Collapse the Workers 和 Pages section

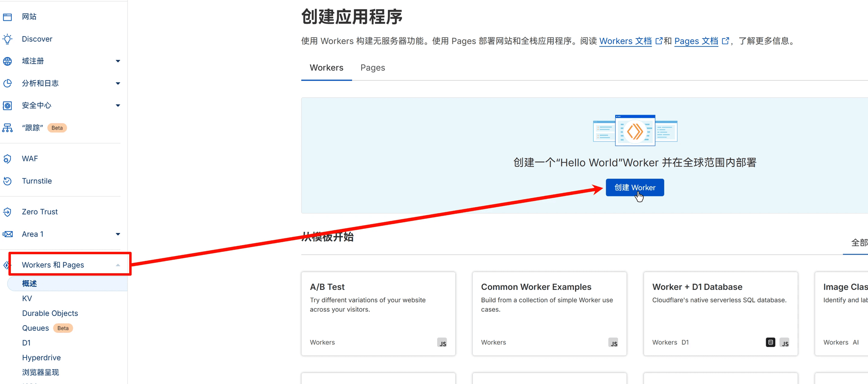[x=118, y=265]
